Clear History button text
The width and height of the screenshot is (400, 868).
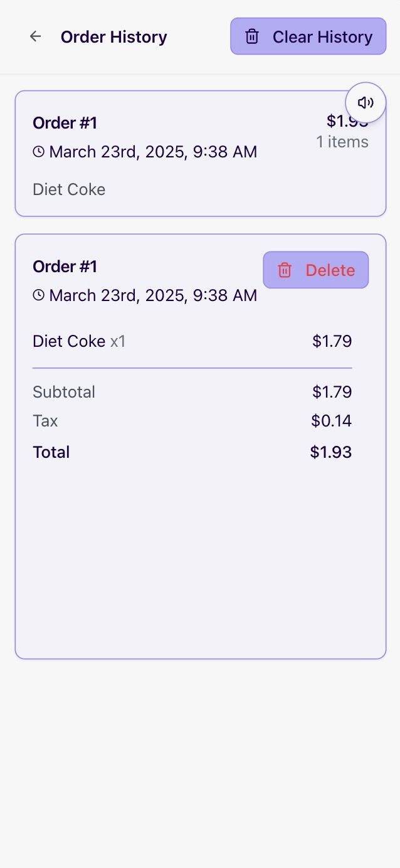click(322, 36)
